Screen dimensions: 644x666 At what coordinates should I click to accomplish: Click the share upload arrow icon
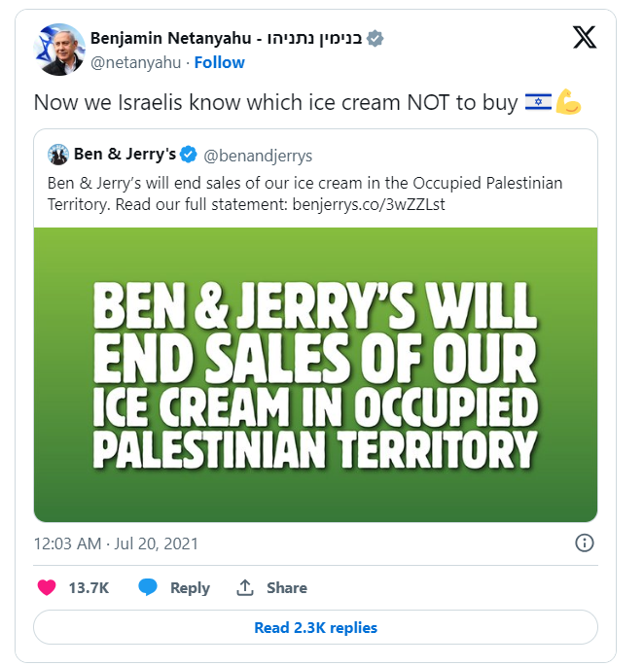point(245,588)
